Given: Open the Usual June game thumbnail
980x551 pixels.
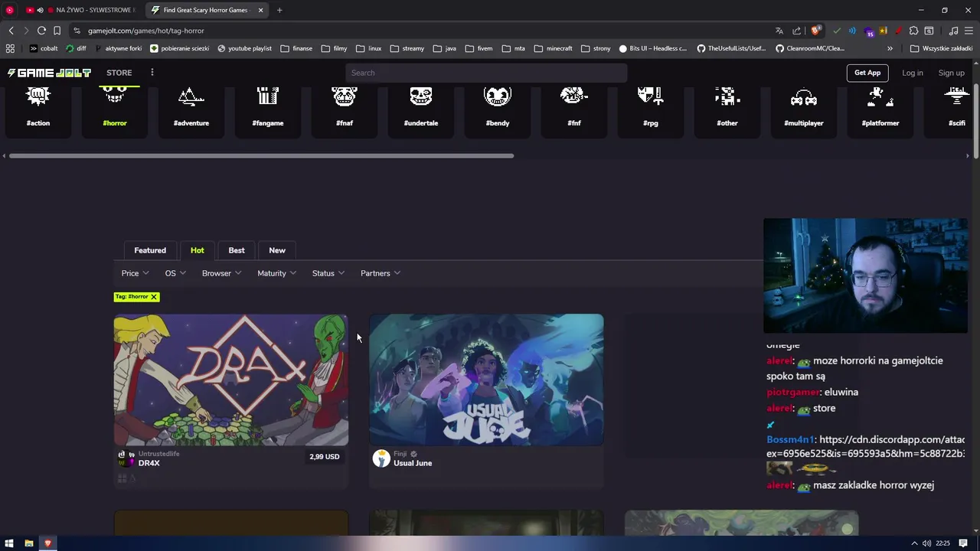Looking at the screenshot, I should coord(486,380).
